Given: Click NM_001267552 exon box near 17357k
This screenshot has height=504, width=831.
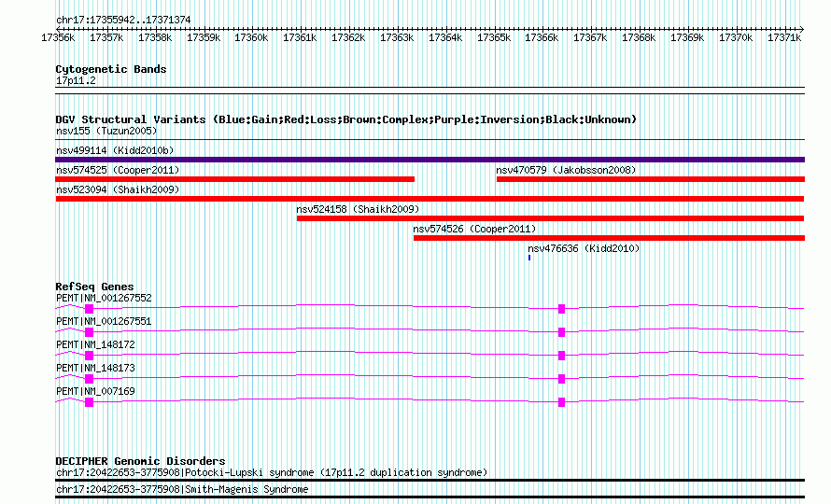Looking at the screenshot, I should coord(89,309).
